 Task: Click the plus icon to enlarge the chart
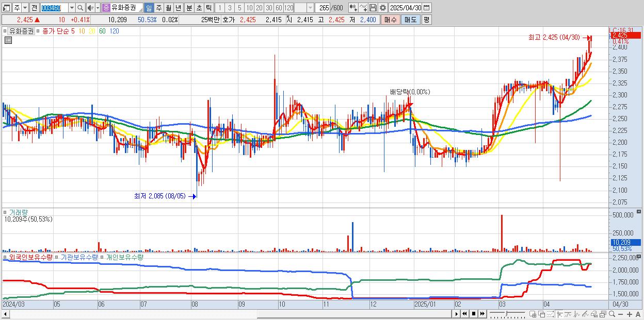[630, 314]
